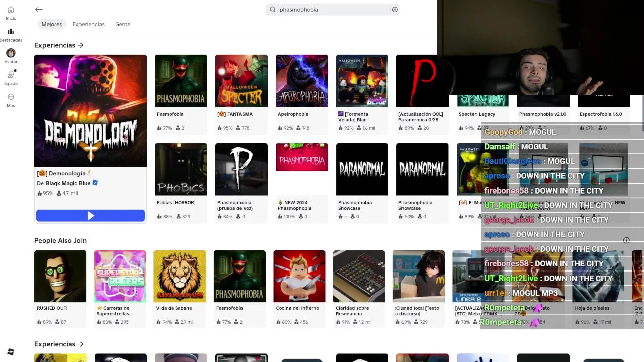Click the search magnifier icon
644x362 pixels.
[x=273, y=9]
